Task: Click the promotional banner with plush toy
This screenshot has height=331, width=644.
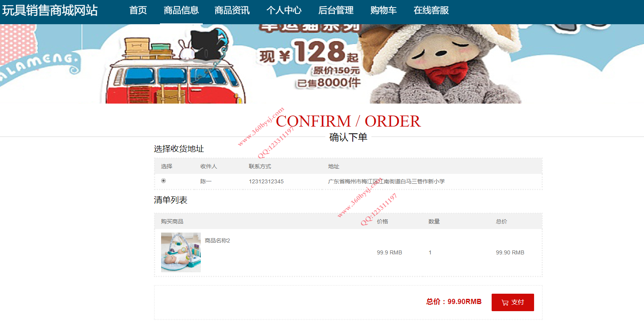Action: (322, 64)
